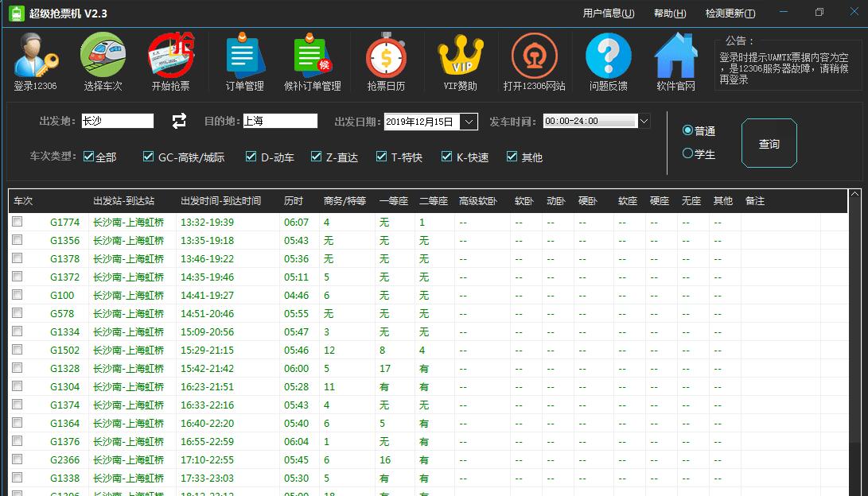Open 候补订单管理 waitlist orders
Image resolution: width=868 pixels, height=496 pixels.
312,62
